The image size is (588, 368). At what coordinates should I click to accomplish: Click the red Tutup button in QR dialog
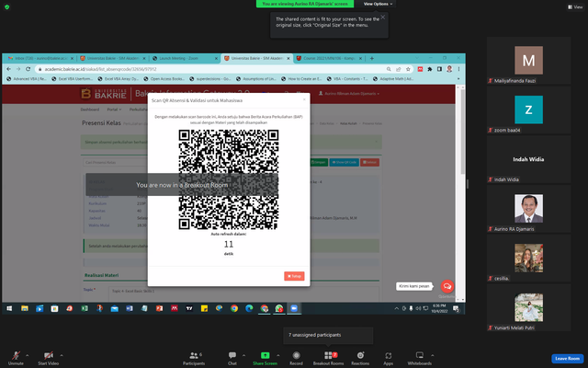pos(294,276)
